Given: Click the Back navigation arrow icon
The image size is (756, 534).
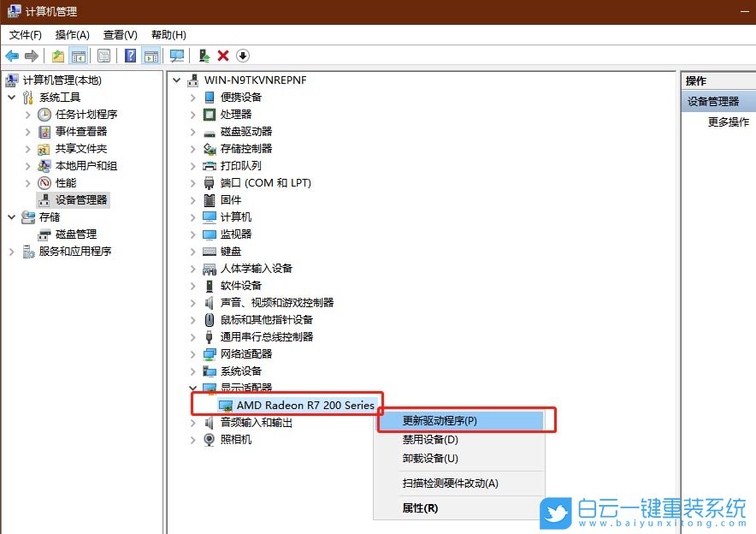Looking at the screenshot, I should (x=10, y=56).
